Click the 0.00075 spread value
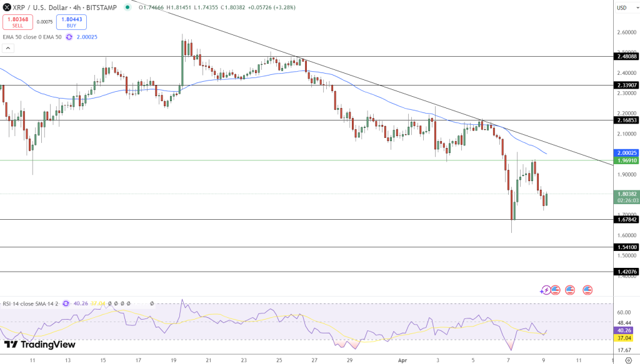This screenshot has height=364, width=640. click(44, 22)
